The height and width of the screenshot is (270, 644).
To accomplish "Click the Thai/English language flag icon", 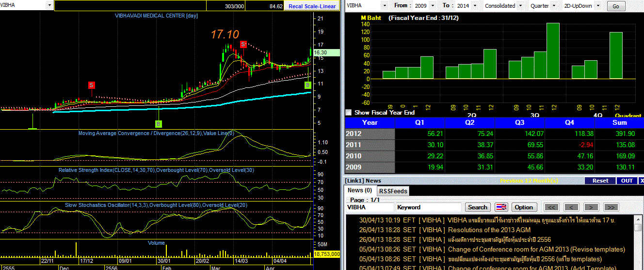I will click(501, 207).
